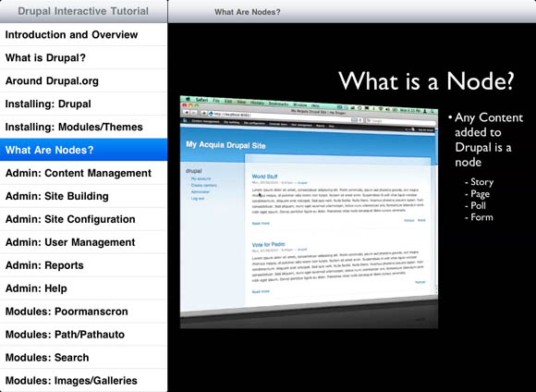The height and width of the screenshot is (392, 536).
Task: Tap the What Are Nodes? title bar text
Action: point(247,12)
